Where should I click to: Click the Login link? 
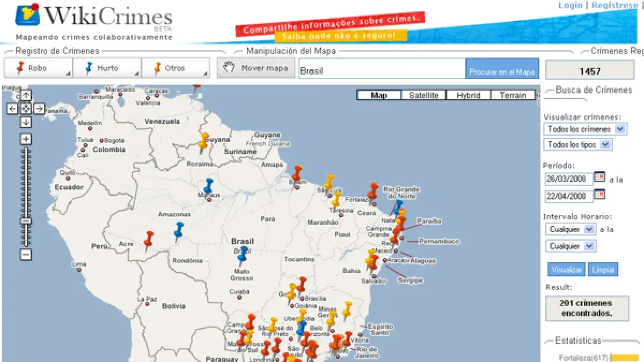[570, 5]
